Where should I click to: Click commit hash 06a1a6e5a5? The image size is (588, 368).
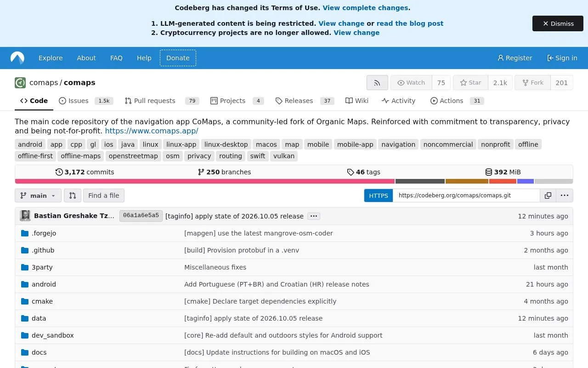click(141, 216)
